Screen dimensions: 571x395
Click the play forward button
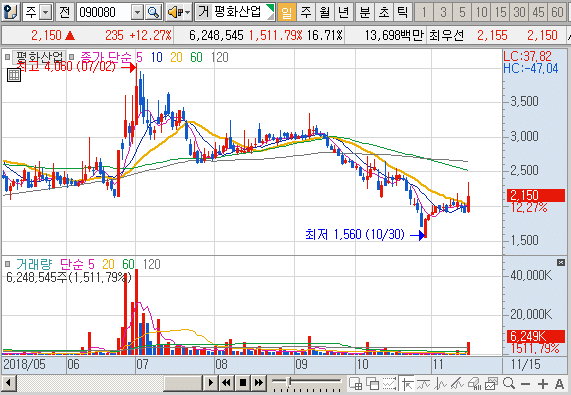210,383
